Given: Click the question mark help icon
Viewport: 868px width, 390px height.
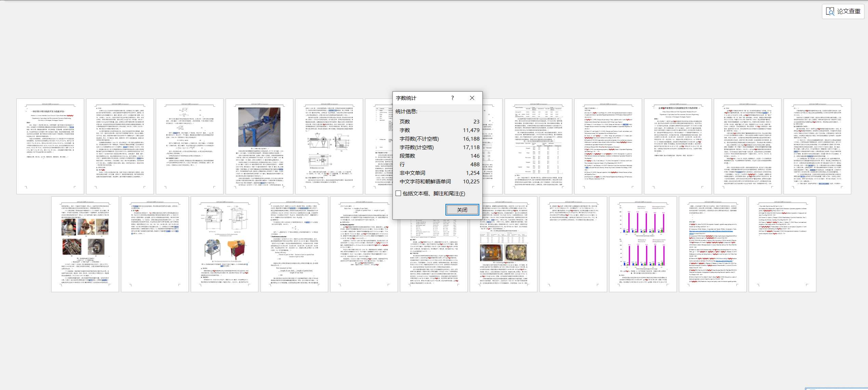Looking at the screenshot, I should 452,98.
